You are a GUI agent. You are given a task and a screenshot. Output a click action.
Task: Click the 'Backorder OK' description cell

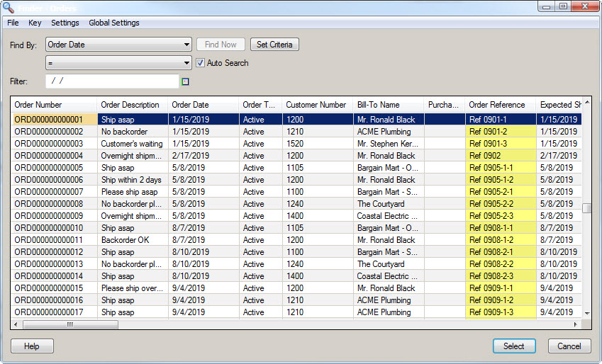tap(133, 240)
